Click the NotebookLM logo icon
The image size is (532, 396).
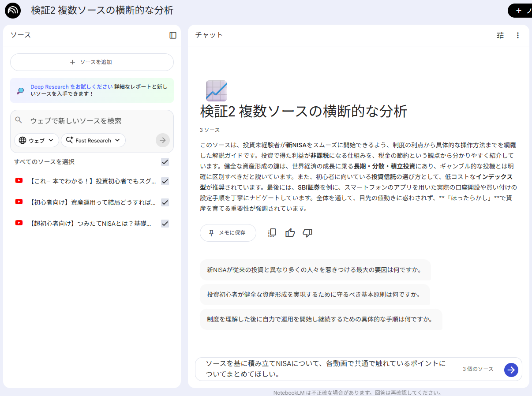(x=13, y=11)
